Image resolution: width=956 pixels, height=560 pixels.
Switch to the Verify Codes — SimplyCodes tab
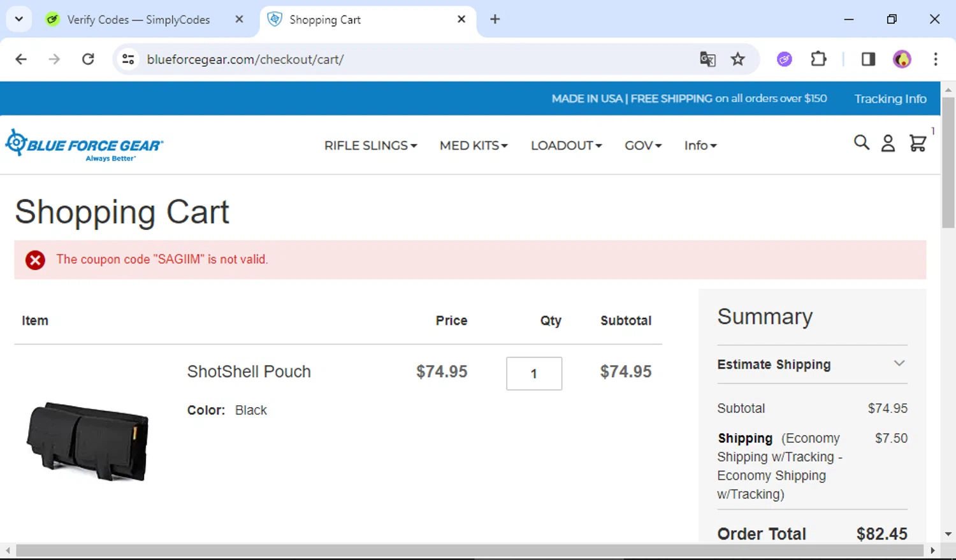point(138,20)
